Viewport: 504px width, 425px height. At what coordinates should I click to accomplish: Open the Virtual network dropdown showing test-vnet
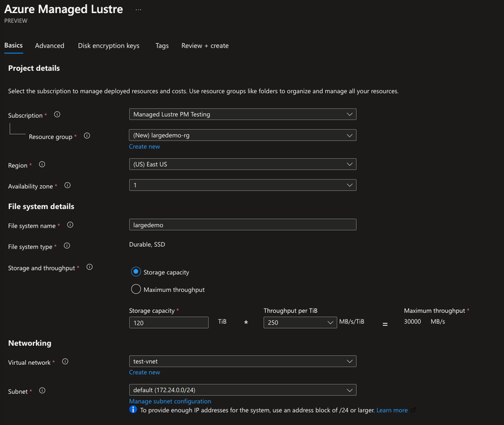(242, 361)
